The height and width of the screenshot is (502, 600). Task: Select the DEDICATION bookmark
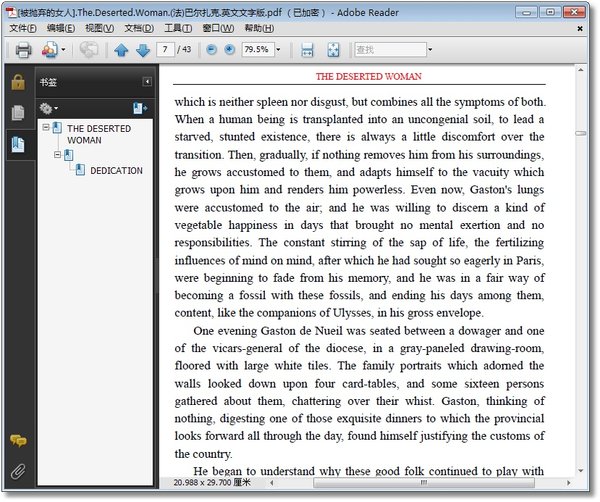point(116,171)
